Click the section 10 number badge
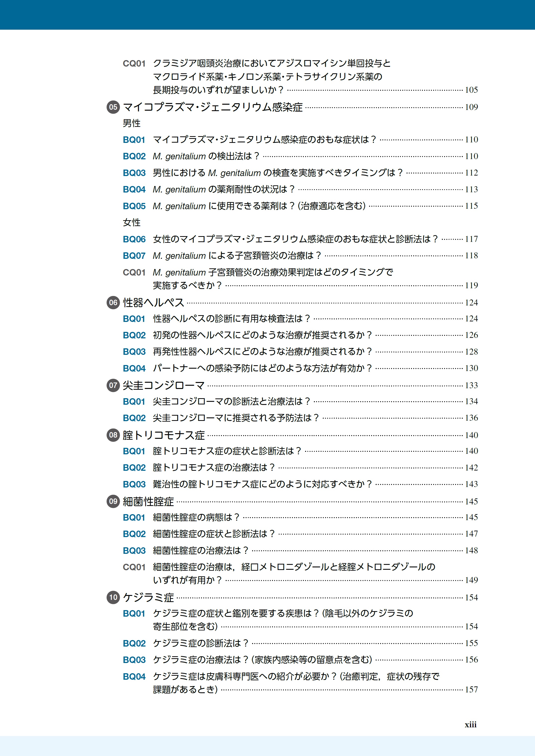Screen dimensions: 535x756 (x=113, y=597)
